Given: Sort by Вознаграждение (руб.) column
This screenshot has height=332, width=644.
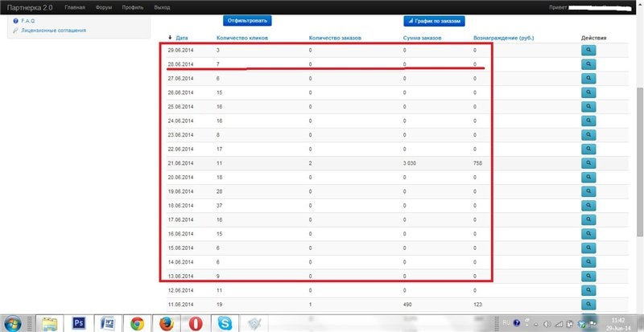Looking at the screenshot, I should click(504, 38).
